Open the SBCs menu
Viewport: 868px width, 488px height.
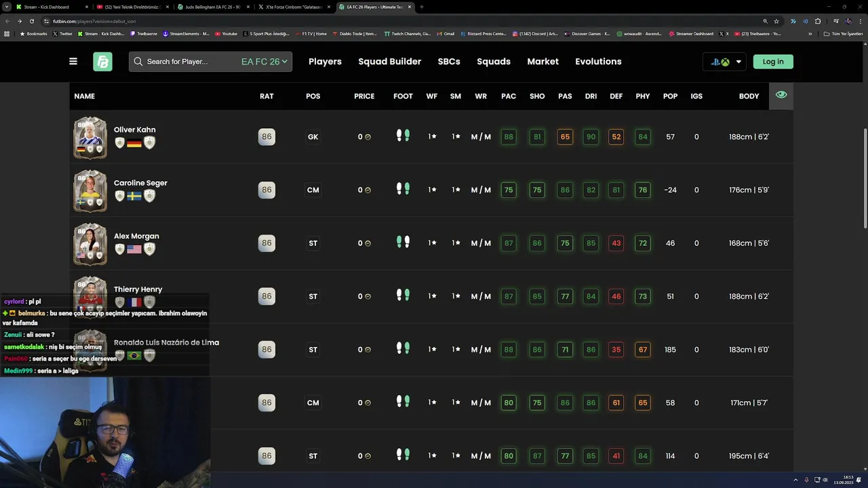point(449,62)
